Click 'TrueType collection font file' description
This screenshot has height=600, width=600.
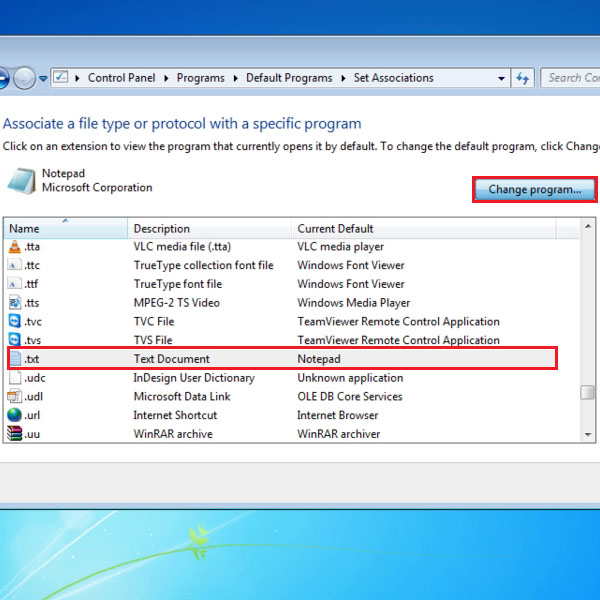[x=204, y=265]
